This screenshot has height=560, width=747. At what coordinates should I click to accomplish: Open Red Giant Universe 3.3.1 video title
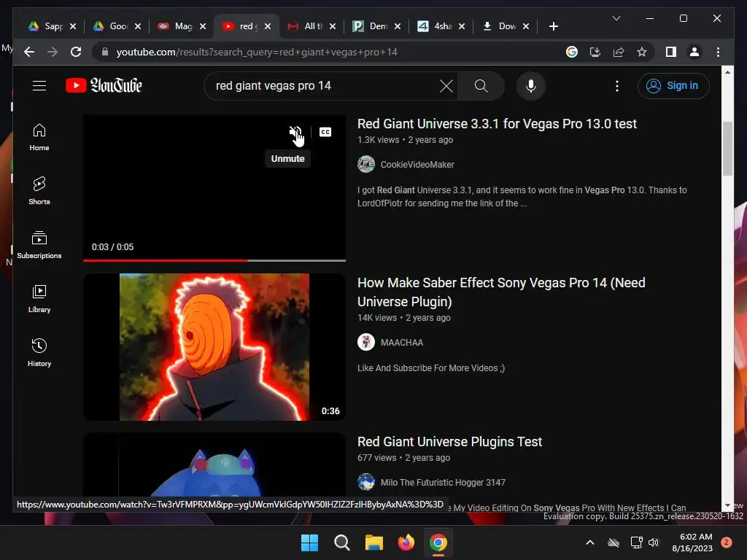497,124
